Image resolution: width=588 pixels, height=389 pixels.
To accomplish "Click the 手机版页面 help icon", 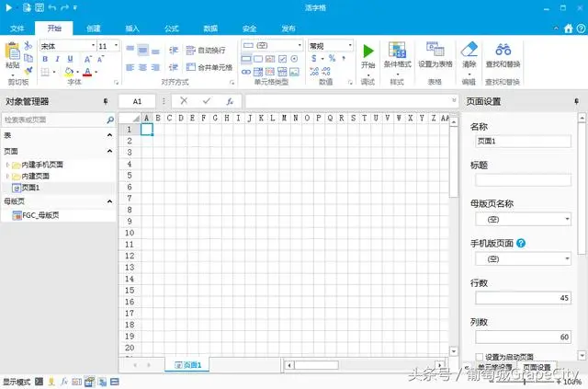I will pyautogui.click(x=521, y=243).
